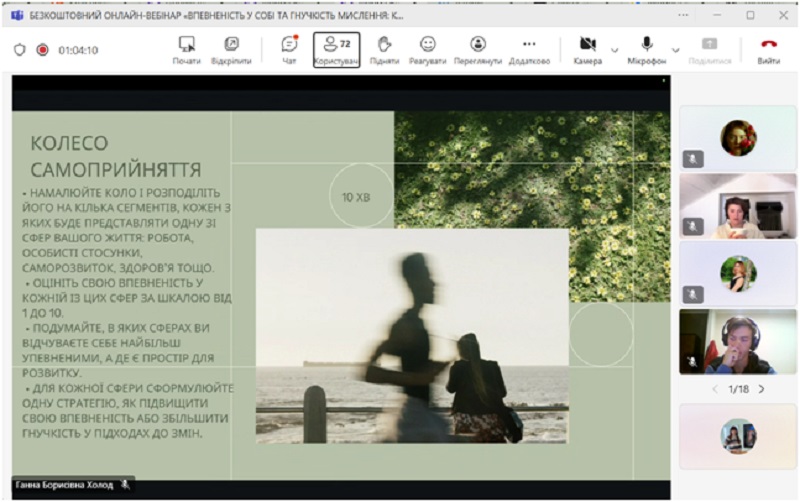The height and width of the screenshot is (502, 800).
Task: Go to next participants page
Action: coord(762,388)
